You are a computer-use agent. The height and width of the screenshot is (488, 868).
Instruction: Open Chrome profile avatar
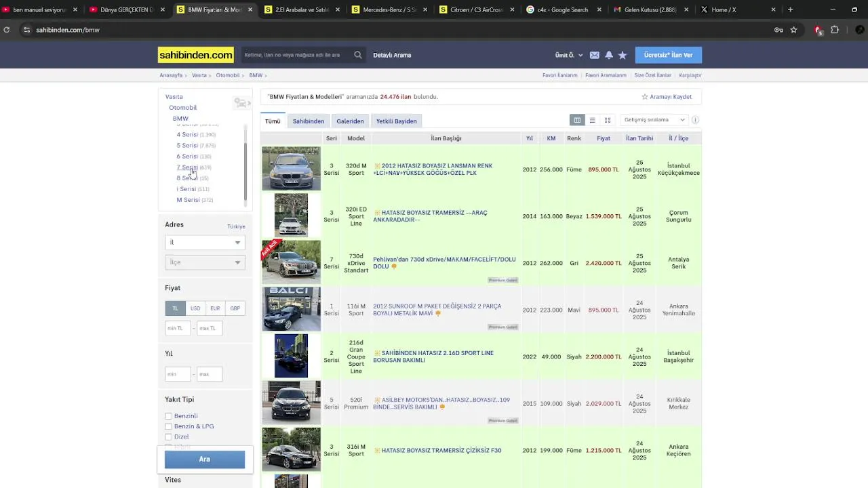coord(859,30)
